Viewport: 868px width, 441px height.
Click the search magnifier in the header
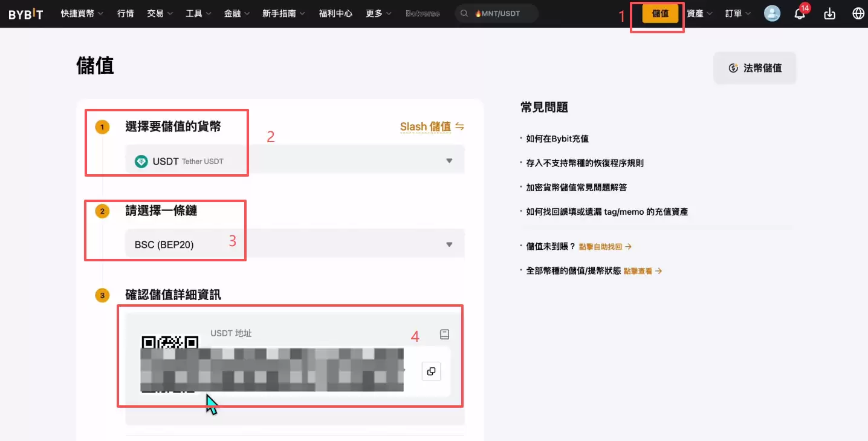click(463, 13)
